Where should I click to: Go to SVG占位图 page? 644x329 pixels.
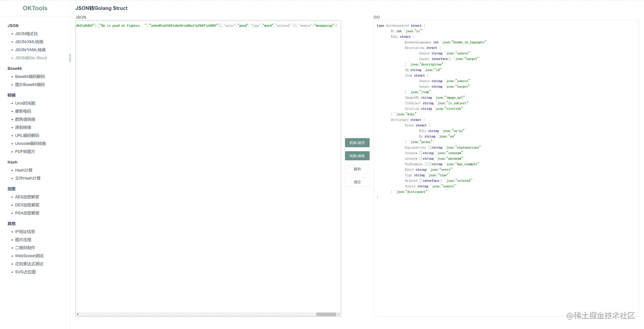point(26,272)
